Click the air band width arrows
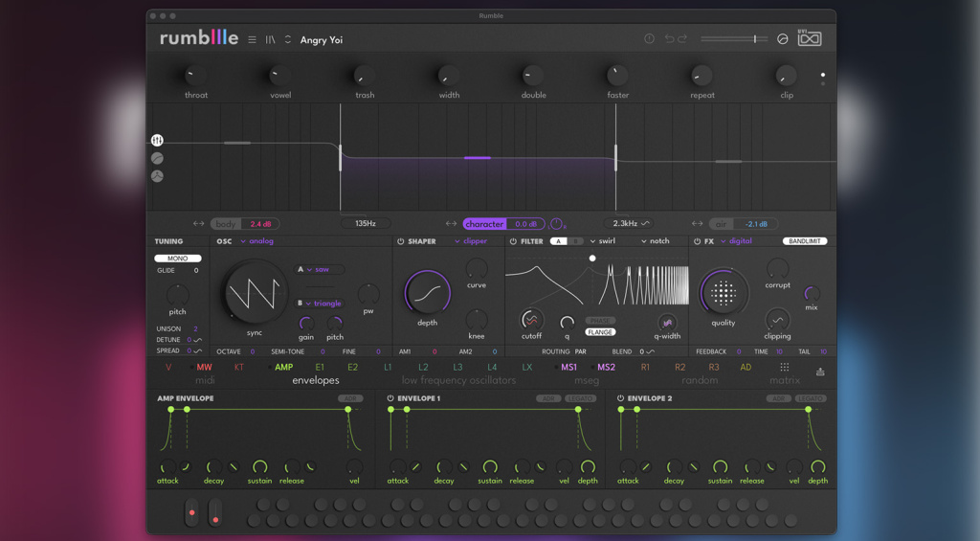The image size is (980, 541). click(x=697, y=224)
